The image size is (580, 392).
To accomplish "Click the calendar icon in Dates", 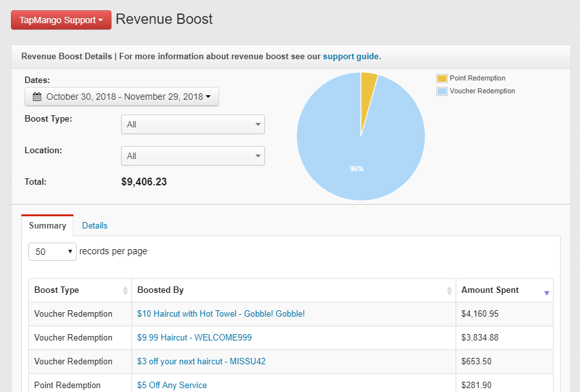I will coord(37,97).
